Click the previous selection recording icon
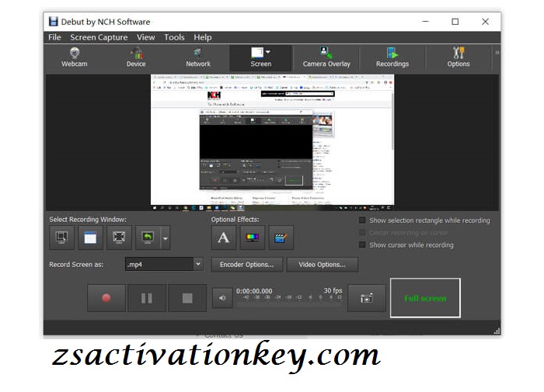The height and width of the screenshot is (392, 544). click(148, 238)
